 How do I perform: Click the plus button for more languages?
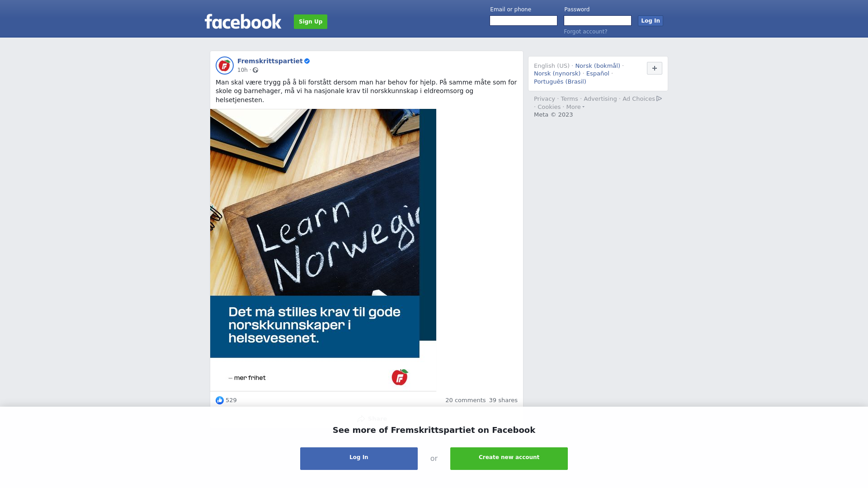[655, 68]
